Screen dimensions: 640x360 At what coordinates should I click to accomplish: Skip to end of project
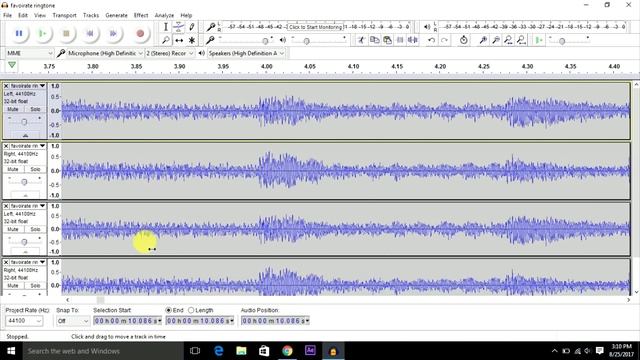(113, 33)
